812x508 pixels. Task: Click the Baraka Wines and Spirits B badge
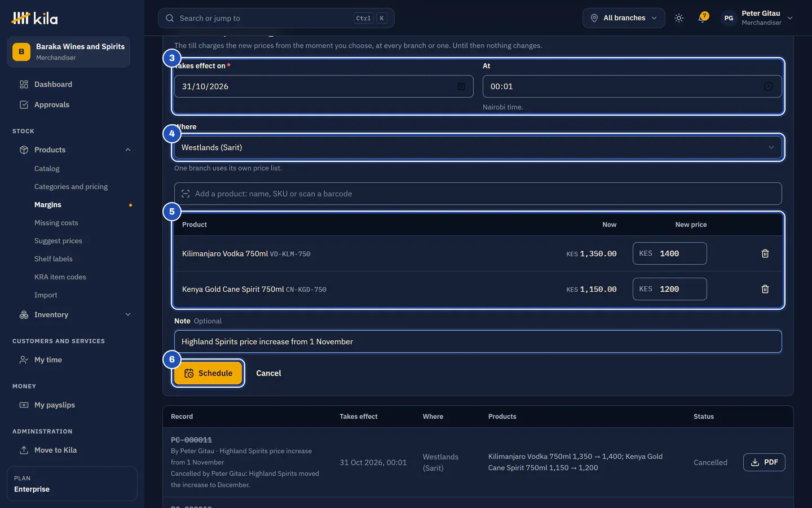coord(21,52)
